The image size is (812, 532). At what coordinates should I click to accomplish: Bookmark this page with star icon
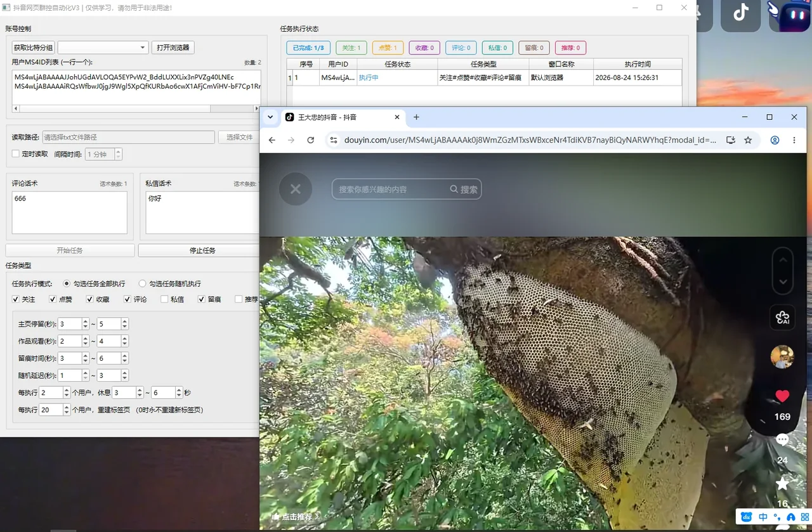click(x=748, y=140)
